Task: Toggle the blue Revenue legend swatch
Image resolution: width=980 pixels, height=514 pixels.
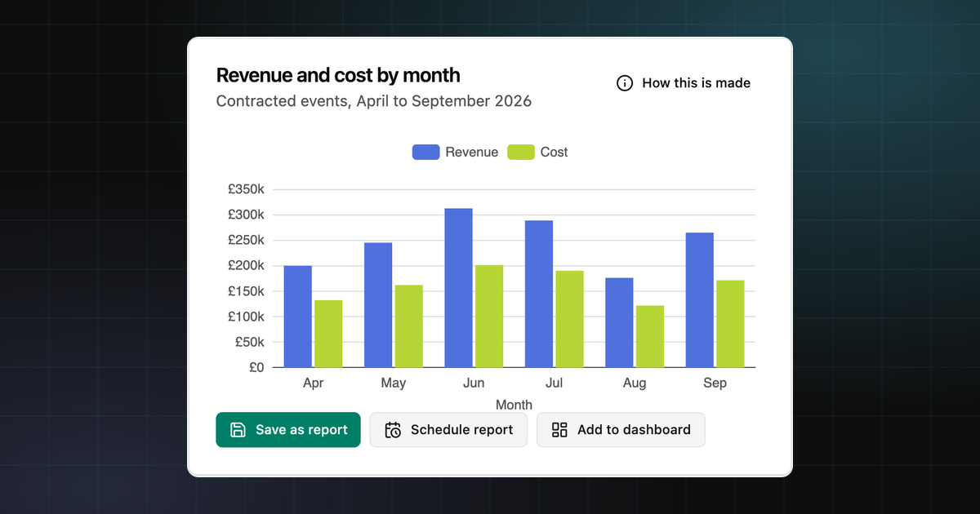Action: click(425, 152)
